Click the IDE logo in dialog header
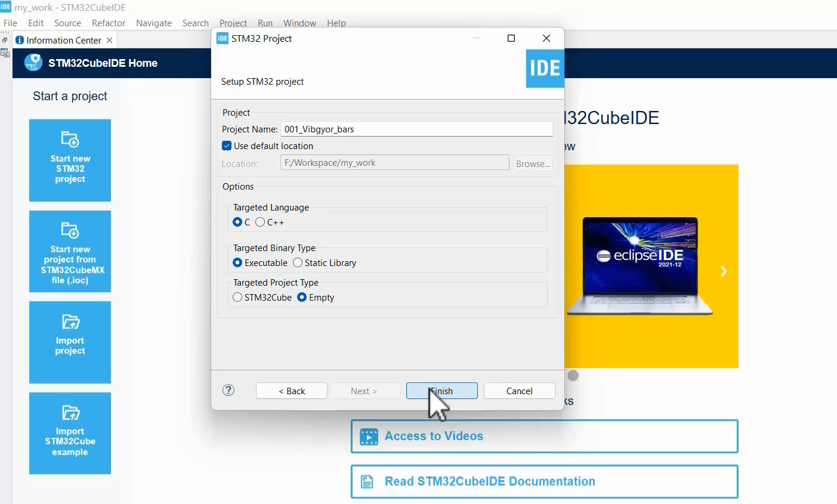The height and width of the screenshot is (504, 837). click(x=545, y=68)
